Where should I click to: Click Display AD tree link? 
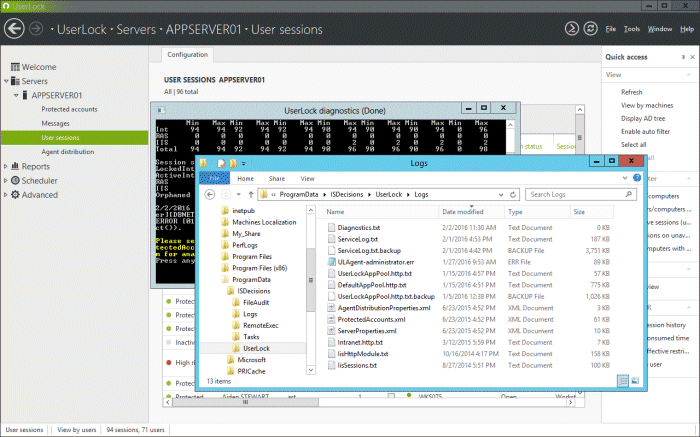click(x=643, y=119)
